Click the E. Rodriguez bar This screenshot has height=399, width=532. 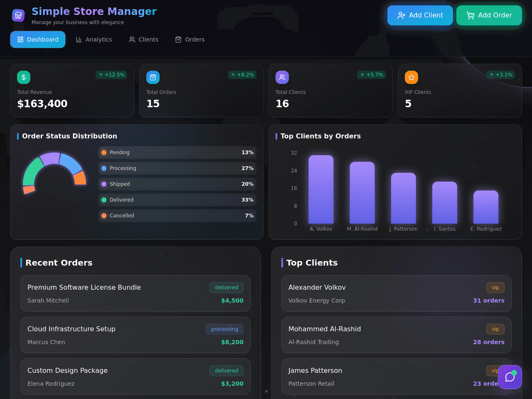click(486, 207)
